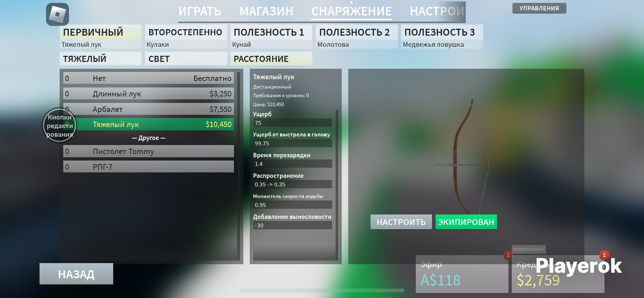
Task: Click the КОНВЕРТИРОВАТЬ button
Action: point(529,249)
